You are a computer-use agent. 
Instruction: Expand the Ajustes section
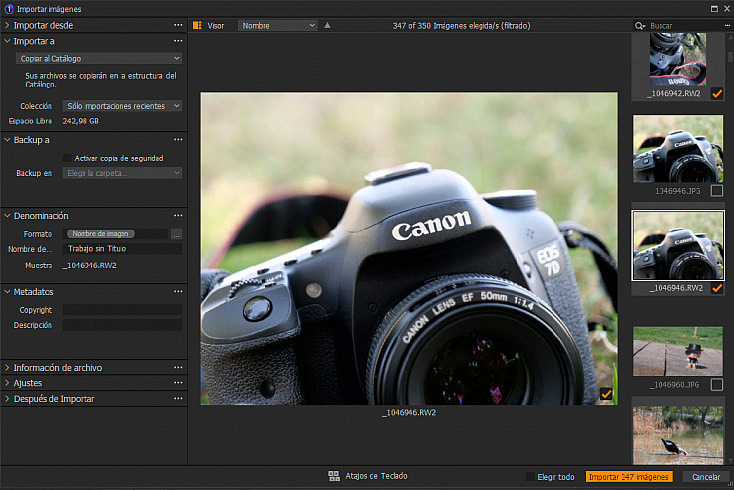click(7, 383)
